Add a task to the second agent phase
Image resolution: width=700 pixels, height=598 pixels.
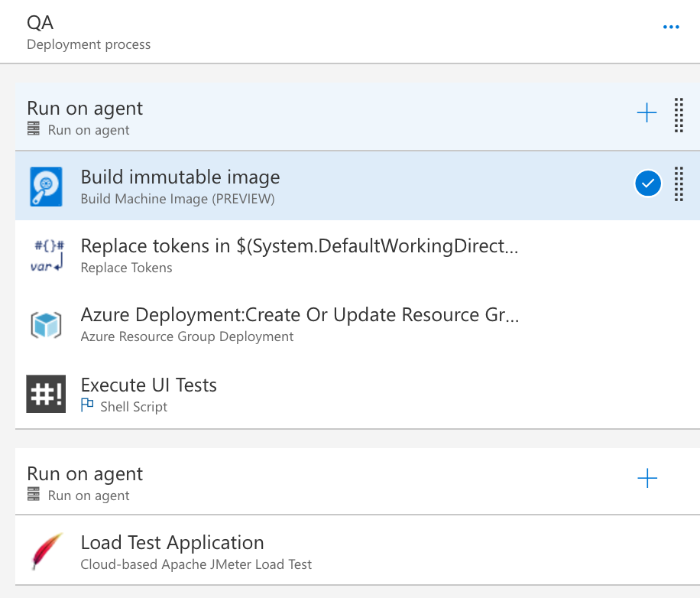click(x=647, y=479)
